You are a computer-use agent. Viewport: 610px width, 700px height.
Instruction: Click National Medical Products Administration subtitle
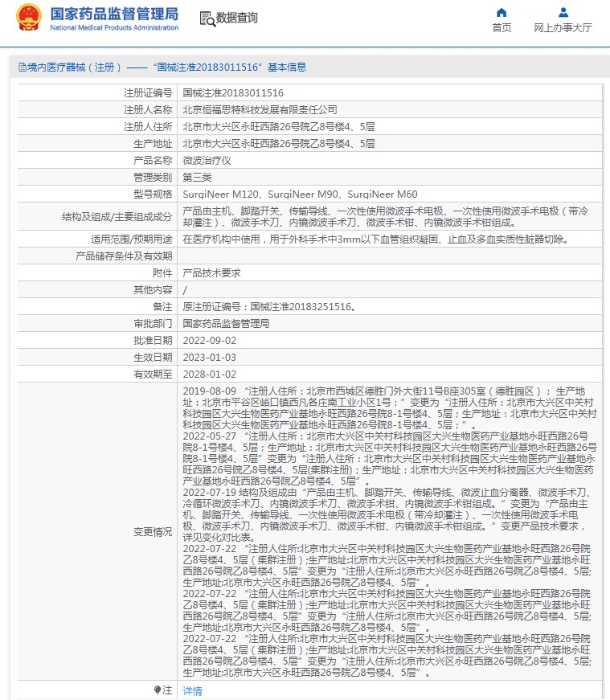(x=114, y=27)
